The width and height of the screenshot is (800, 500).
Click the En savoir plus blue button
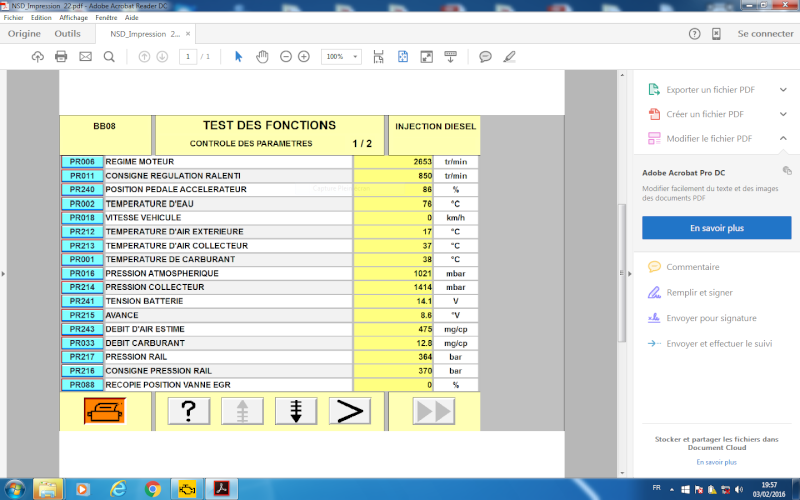pos(716,228)
